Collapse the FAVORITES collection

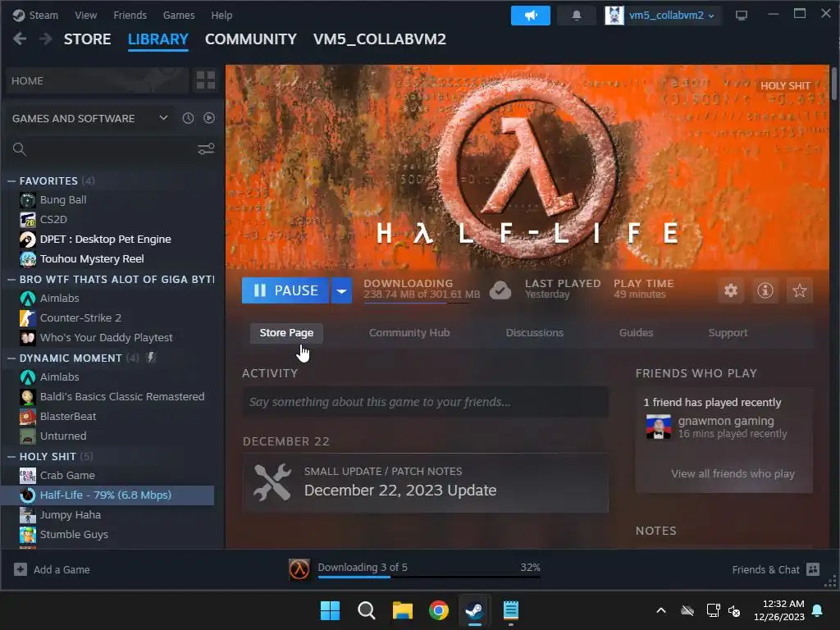[x=11, y=181]
